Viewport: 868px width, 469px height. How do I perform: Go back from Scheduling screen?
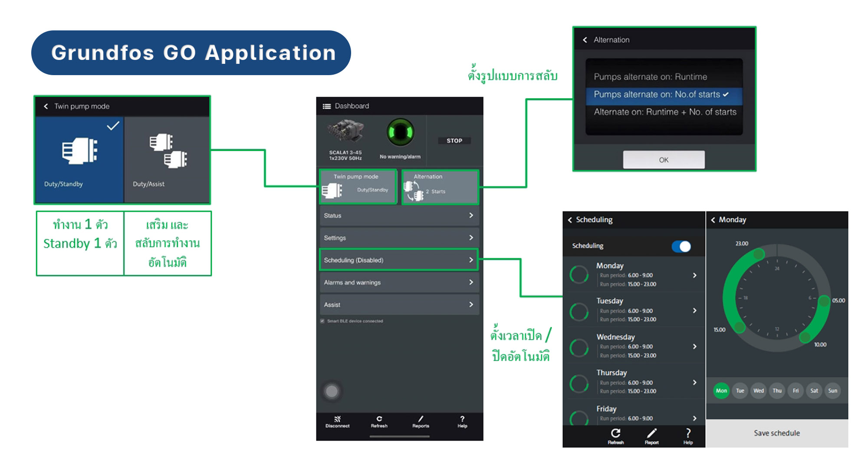click(570, 220)
